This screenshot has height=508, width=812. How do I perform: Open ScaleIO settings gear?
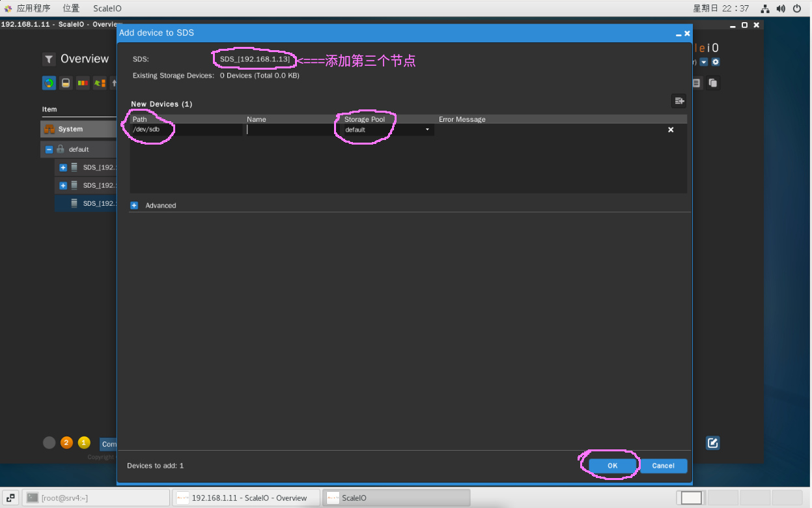tap(716, 62)
